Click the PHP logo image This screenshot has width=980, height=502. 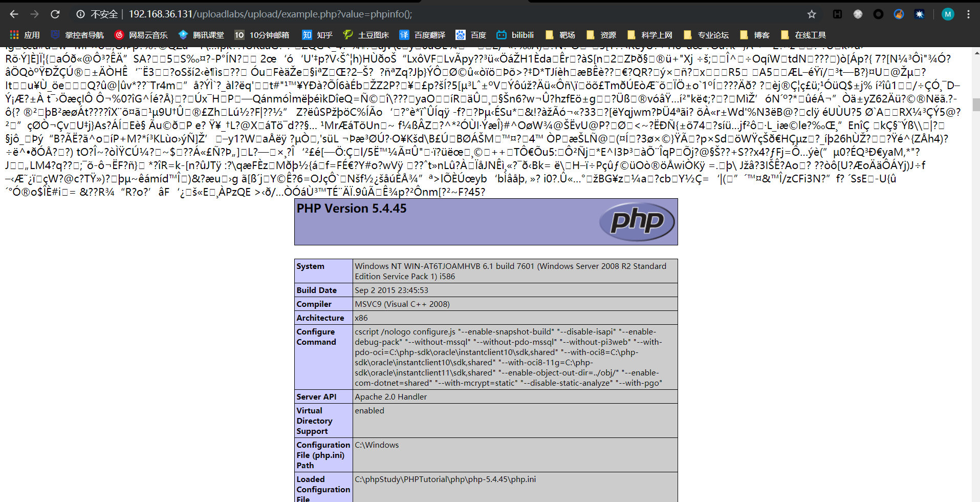click(x=637, y=221)
